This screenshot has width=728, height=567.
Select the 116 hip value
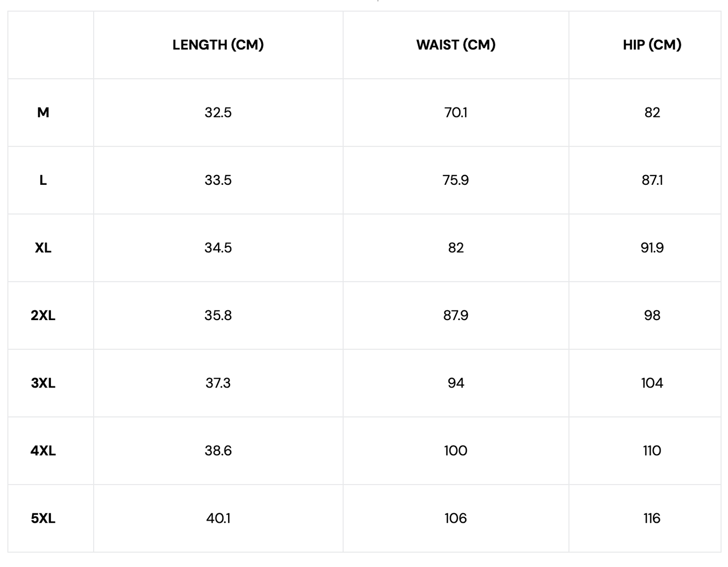(x=652, y=518)
